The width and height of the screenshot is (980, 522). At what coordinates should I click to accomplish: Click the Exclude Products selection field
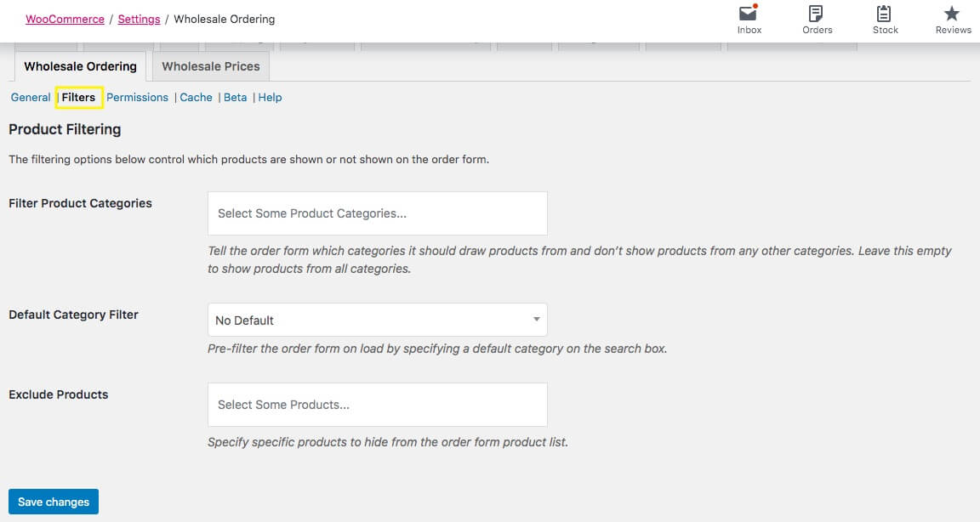377,405
